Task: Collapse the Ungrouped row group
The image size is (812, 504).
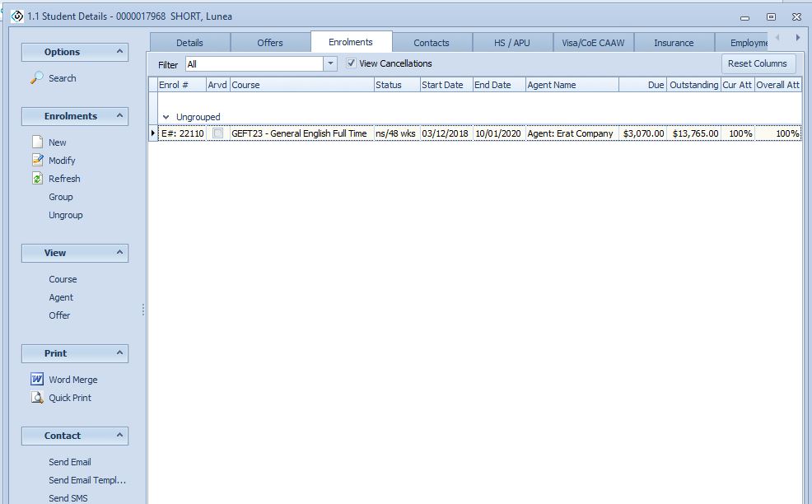Action: 166,117
